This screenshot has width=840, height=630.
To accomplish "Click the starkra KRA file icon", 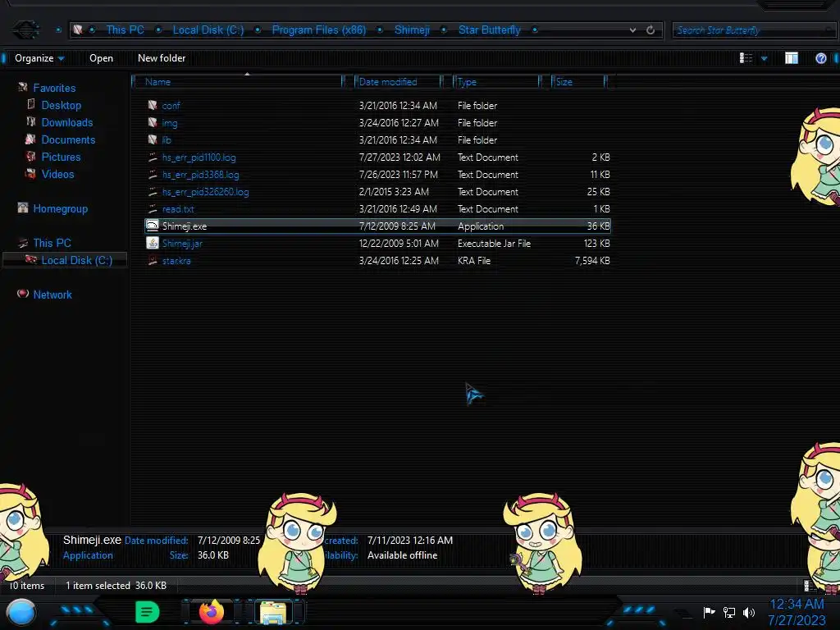I will coord(153,260).
